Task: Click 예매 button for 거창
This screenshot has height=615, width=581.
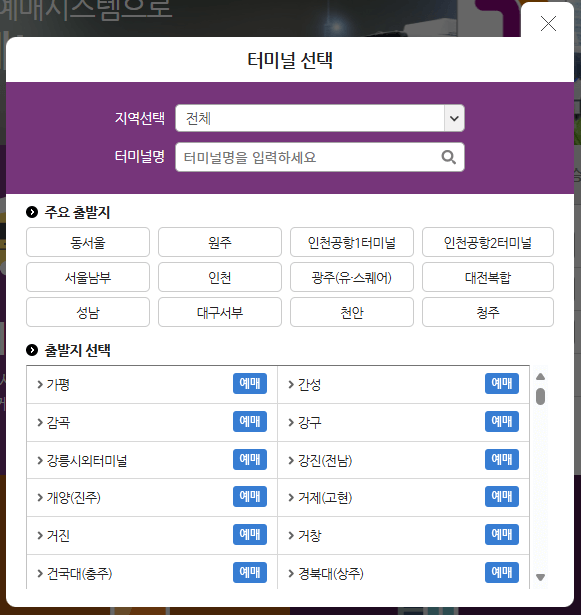Action: tap(502, 535)
